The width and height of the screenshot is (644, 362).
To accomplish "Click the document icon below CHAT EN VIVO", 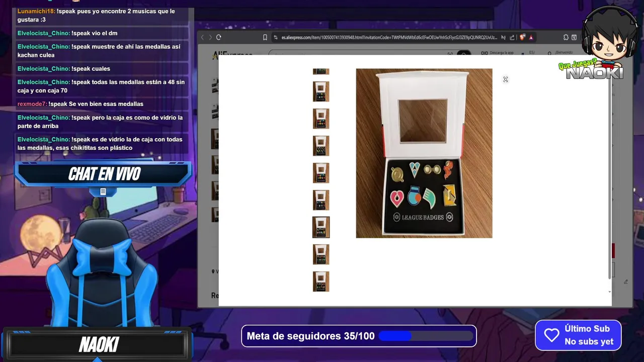I will click(103, 192).
